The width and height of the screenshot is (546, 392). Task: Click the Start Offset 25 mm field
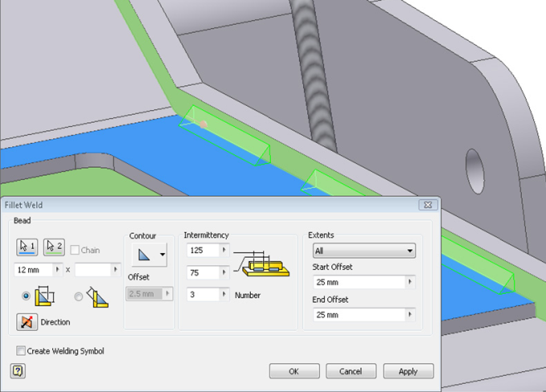pos(359,282)
